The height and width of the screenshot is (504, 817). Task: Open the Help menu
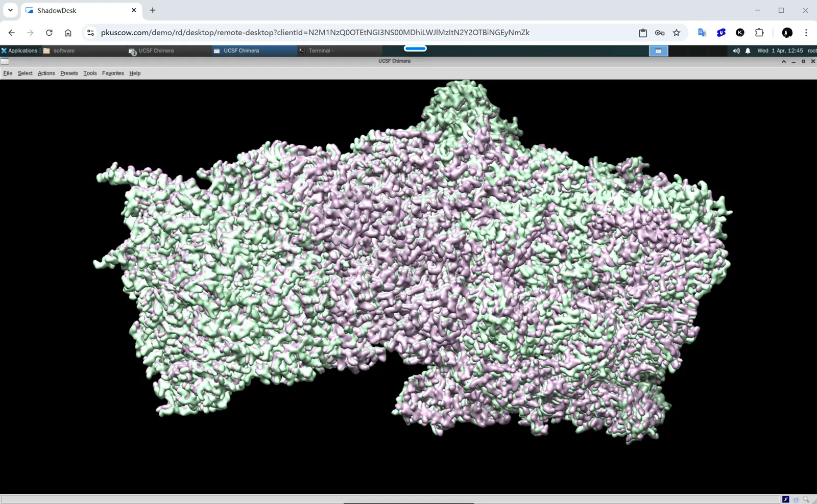(135, 73)
